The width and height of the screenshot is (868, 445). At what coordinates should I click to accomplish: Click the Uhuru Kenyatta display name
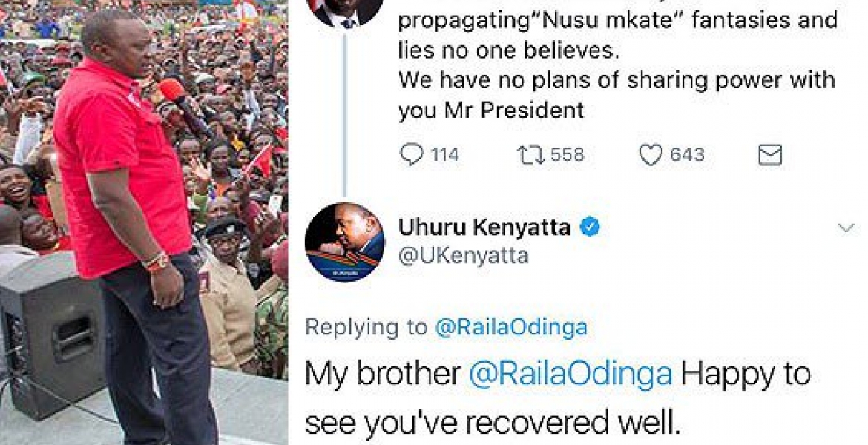(484, 228)
